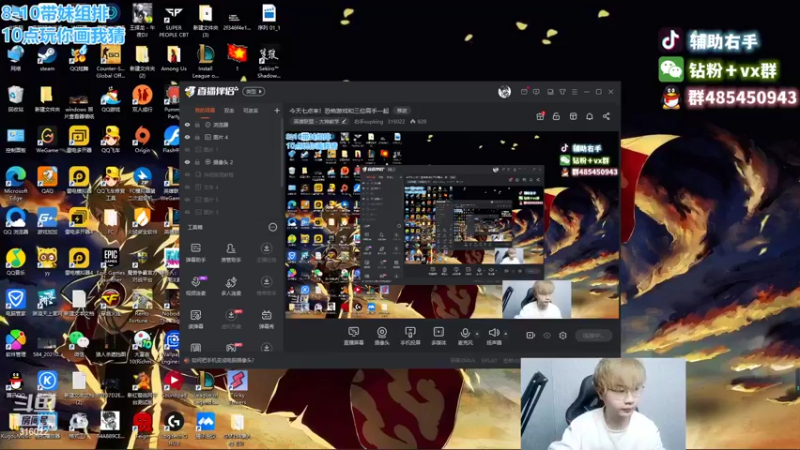Click the scrollbar in source list
The width and height of the screenshot is (800, 450).
tap(282, 153)
